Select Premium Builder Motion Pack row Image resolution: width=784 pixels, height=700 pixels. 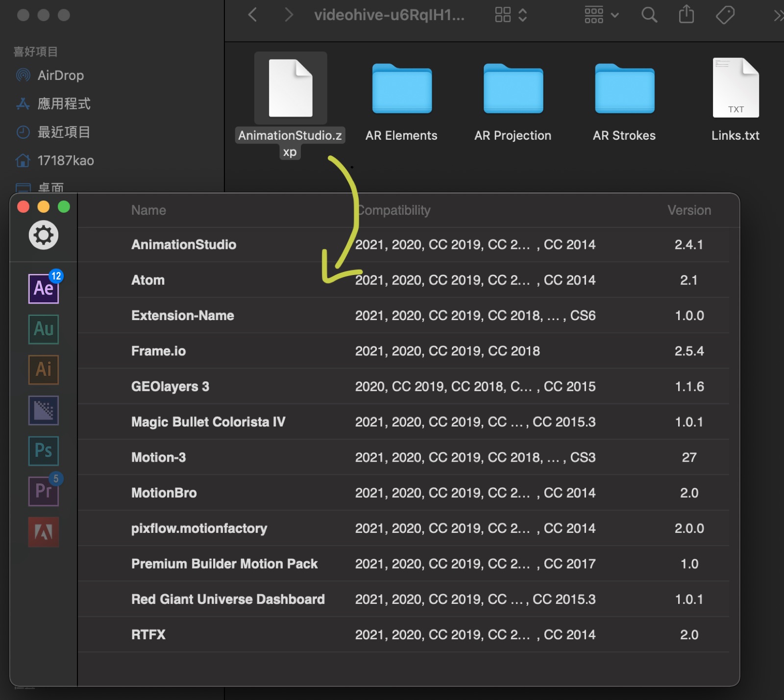403,564
